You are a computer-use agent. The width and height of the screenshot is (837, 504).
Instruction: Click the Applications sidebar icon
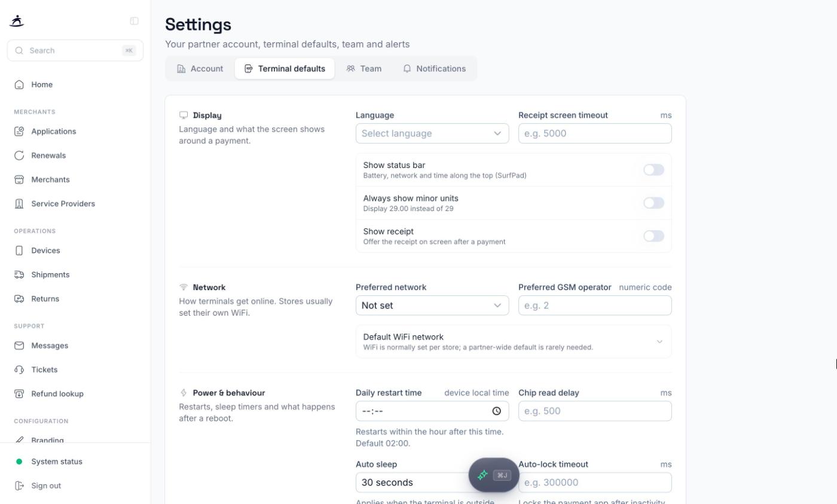[x=19, y=132]
